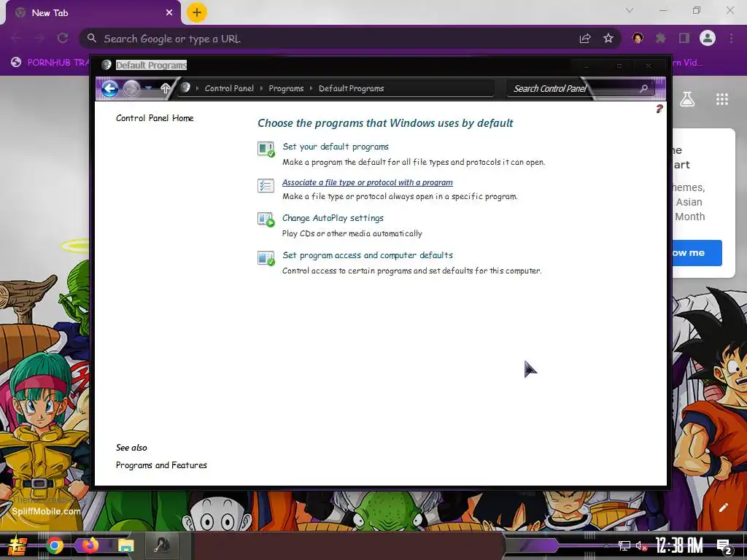The height and width of the screenshot is (560, 747).
Task: Open Associate a file type or protocol link
Action: point(368,182)
